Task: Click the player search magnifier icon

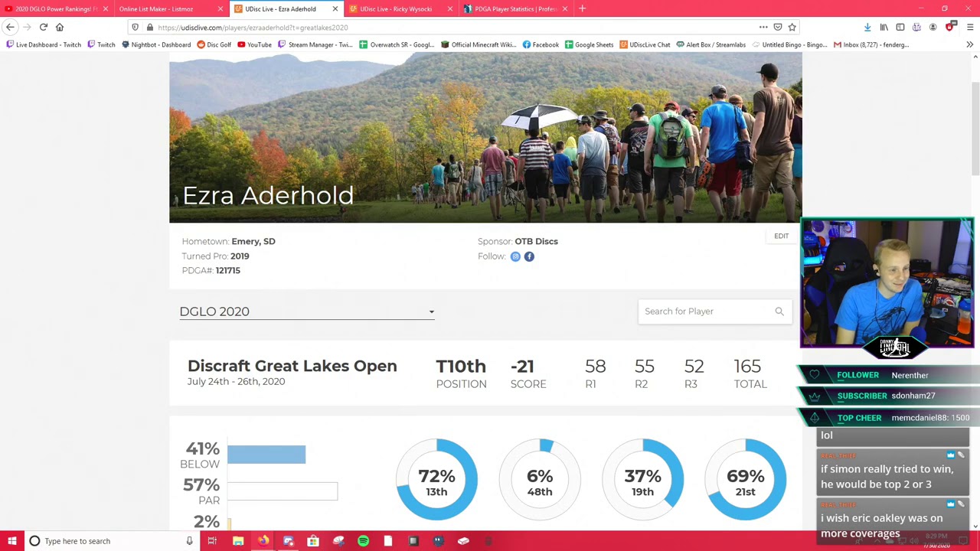Action: pos(779,311)
